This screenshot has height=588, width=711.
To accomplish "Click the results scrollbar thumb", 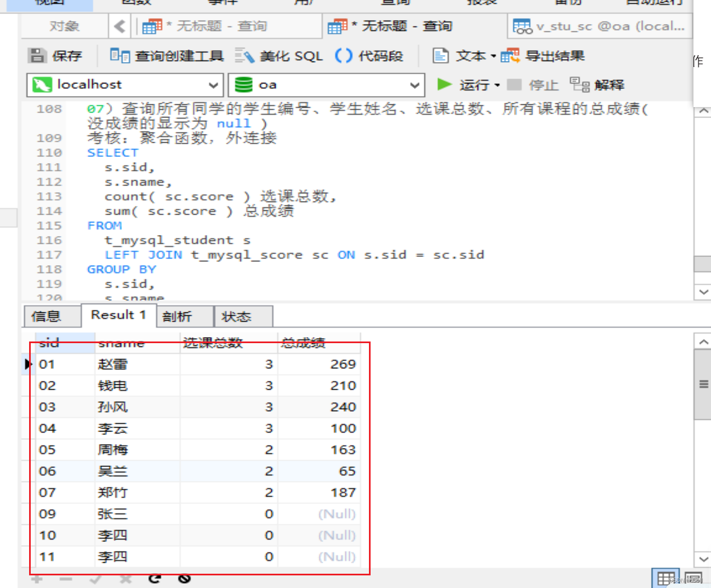I will coord(703,384).
